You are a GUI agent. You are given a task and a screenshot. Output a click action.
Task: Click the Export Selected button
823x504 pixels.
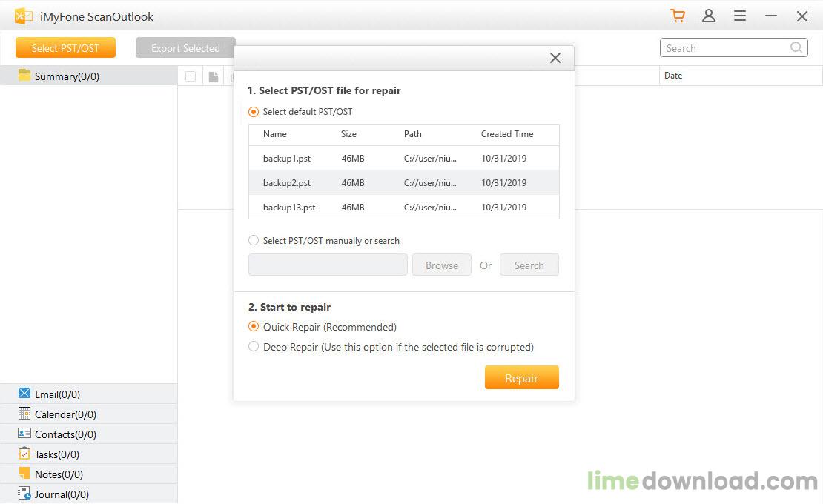[185, 47]
